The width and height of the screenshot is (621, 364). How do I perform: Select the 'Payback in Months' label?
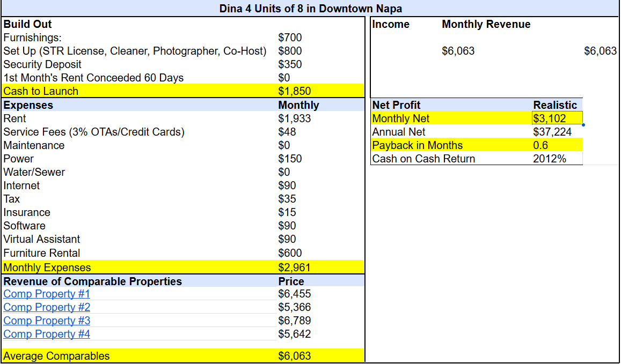417,145
